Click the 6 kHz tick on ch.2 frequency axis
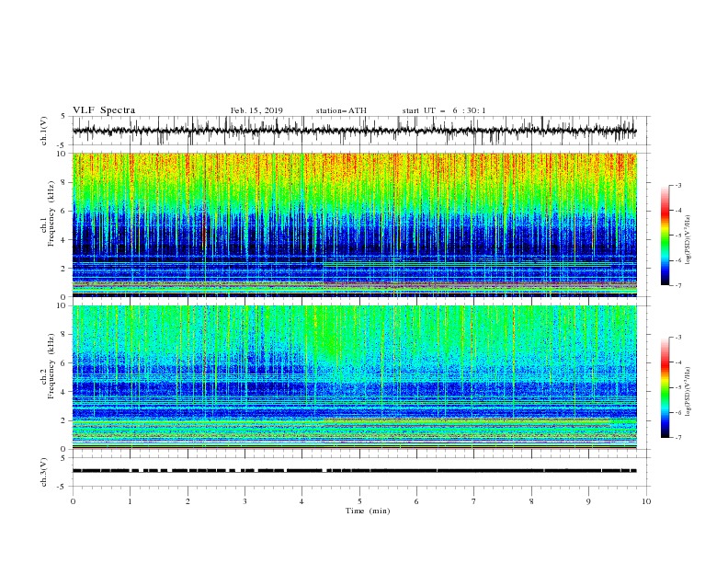 click(63, 363)
